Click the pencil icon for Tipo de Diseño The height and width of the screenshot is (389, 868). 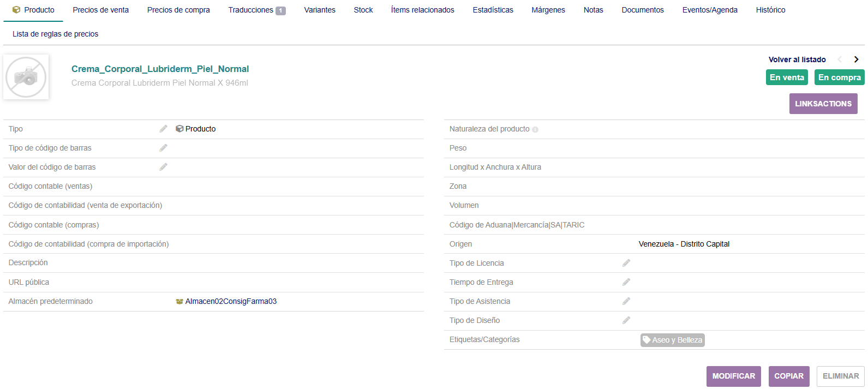pos(626,320)
